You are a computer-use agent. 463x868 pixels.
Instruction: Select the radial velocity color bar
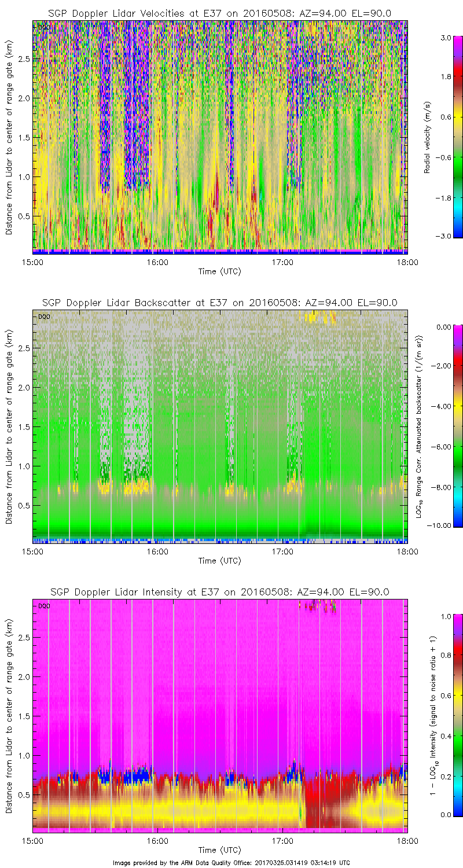pyautogui.click(x=444, y=137)
